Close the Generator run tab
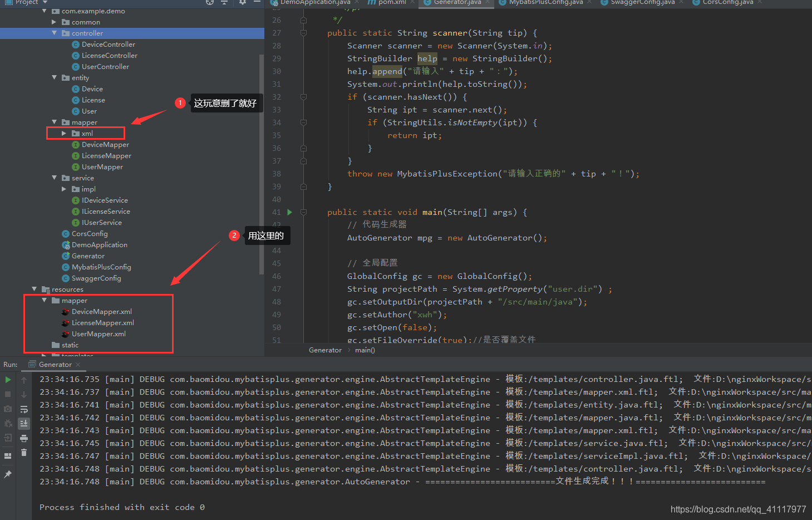Image resolution: width=812 pixels, height=520 pixels. coord(78,365)
